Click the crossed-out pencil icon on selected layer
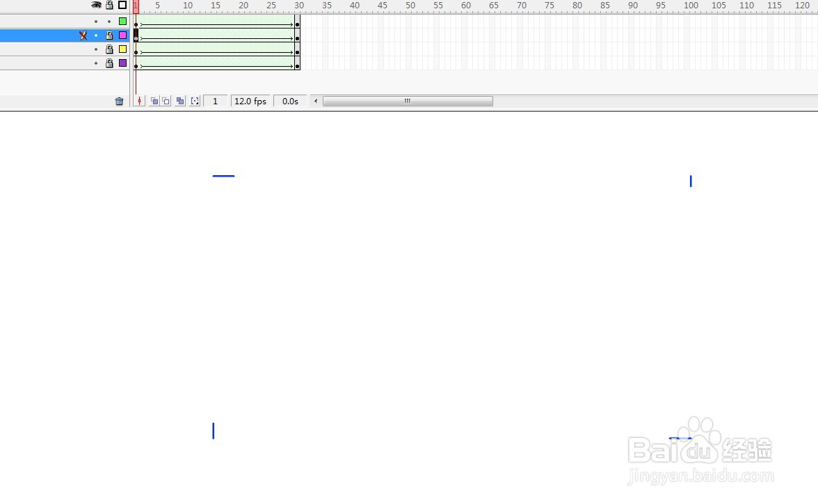The height and width of the screenshot is (504, 818). click(83, 35)
